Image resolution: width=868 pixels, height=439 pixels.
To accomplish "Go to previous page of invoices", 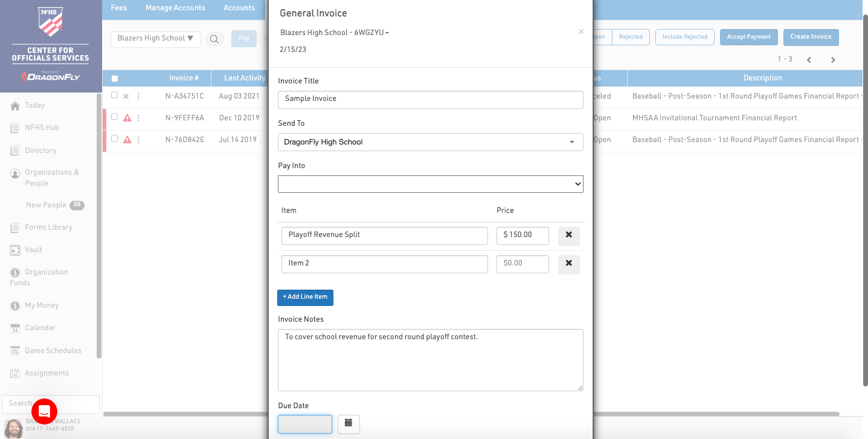I will point(809,60).
